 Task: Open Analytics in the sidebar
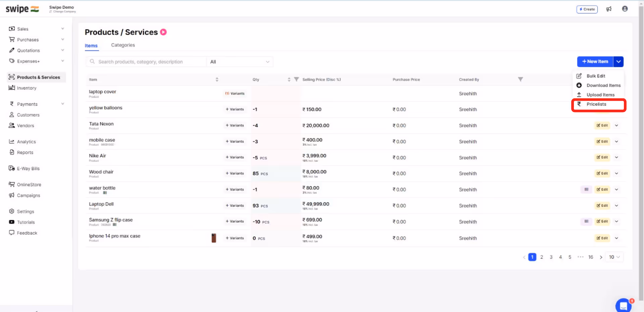pyautogui.click(x=26, y=142)
